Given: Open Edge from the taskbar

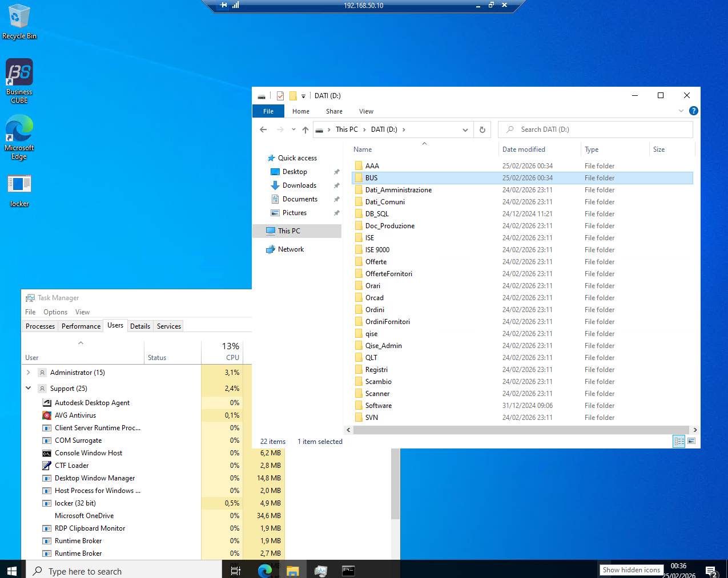Looking at the screenshot, I should point(264,570).
